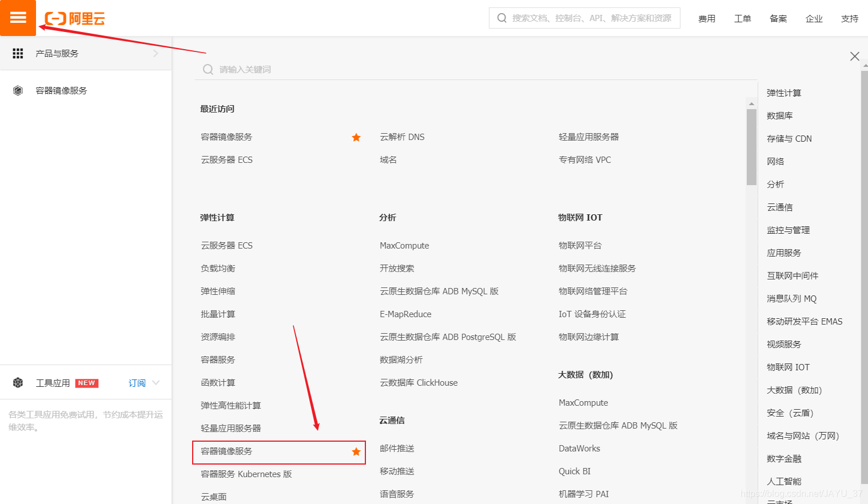Open 专有网络 VPC
The image size is (868, 504).
(584, 160)
